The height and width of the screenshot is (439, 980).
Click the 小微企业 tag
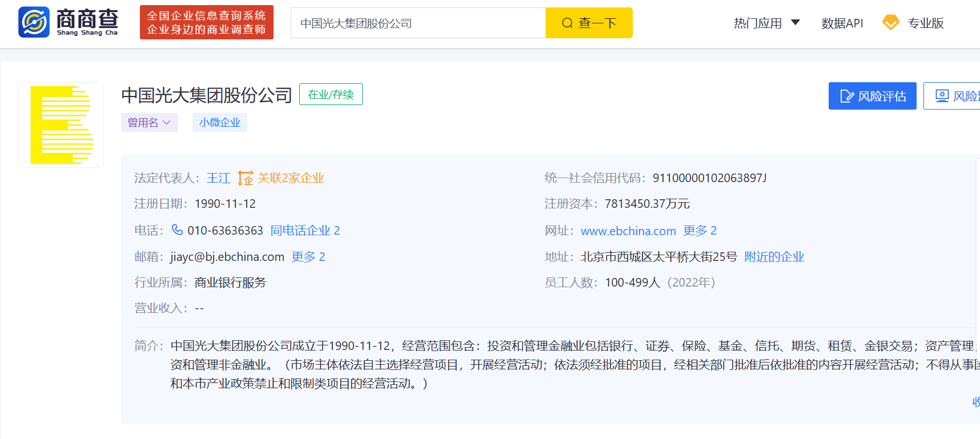coord(219,123)
